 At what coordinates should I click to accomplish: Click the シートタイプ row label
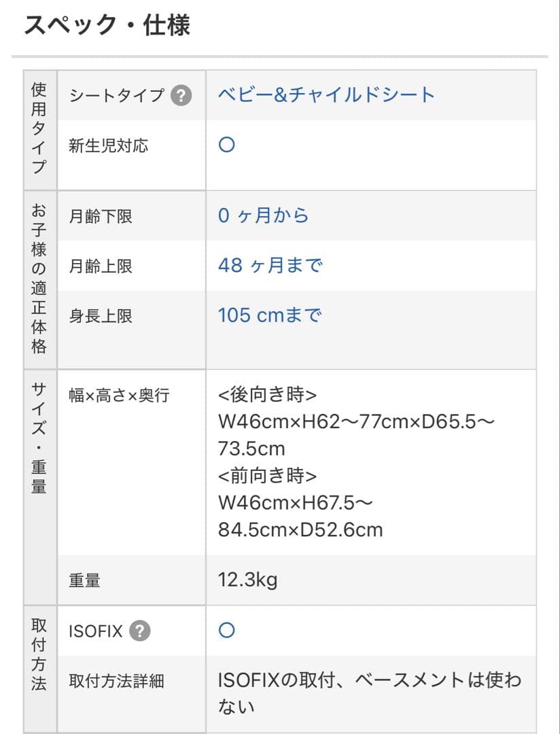[x=116, y=96]
